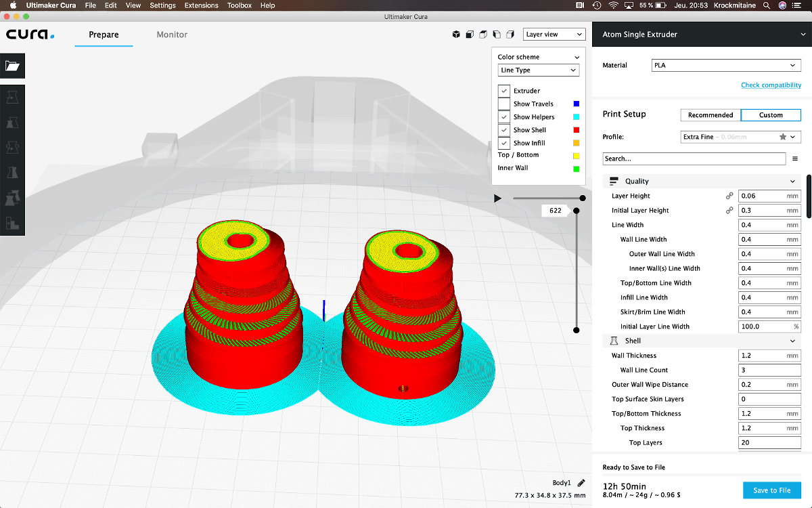Click the settings Search field
The image size is (812, 508).
tap(694, 158)
